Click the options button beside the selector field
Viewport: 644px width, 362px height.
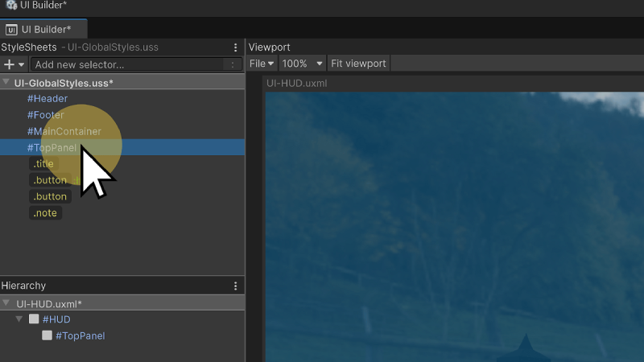[233, 64]
